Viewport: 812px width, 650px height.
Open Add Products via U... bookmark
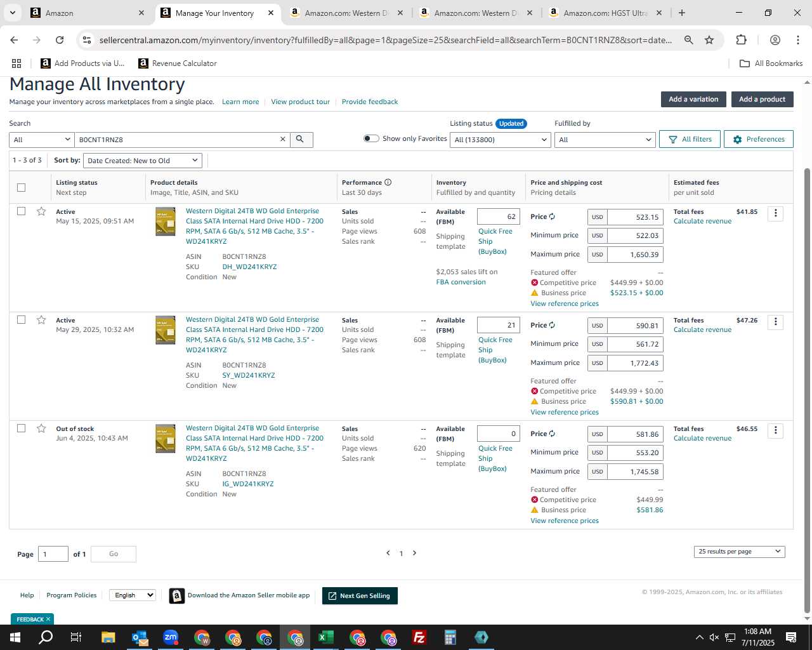82,63
